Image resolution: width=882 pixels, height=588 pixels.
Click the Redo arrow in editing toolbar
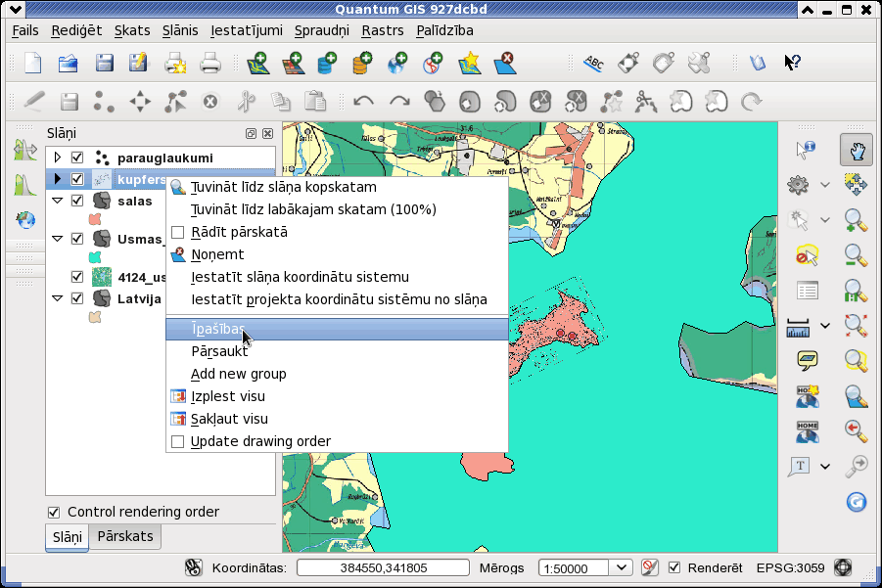(399, 102)
